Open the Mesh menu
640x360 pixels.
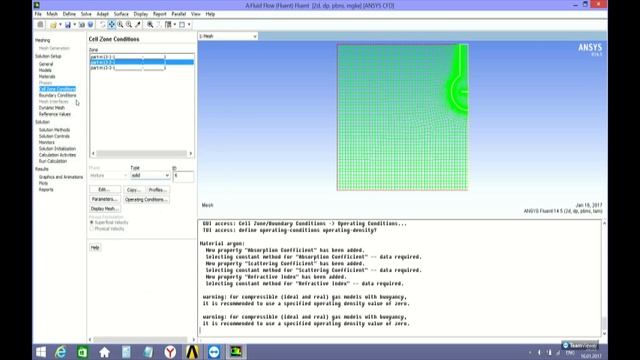click(52, 14)
